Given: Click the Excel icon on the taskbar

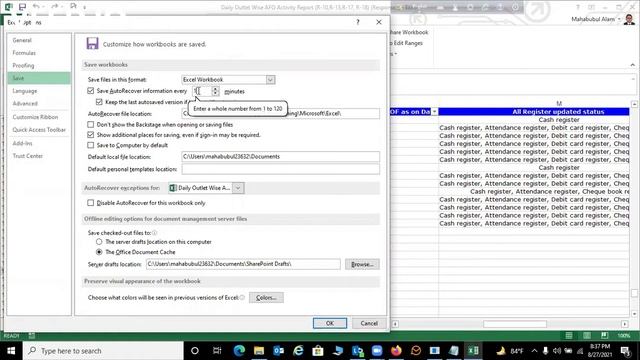Looking at the screenshot, I should pyautogui.click(x=473, y=351).
